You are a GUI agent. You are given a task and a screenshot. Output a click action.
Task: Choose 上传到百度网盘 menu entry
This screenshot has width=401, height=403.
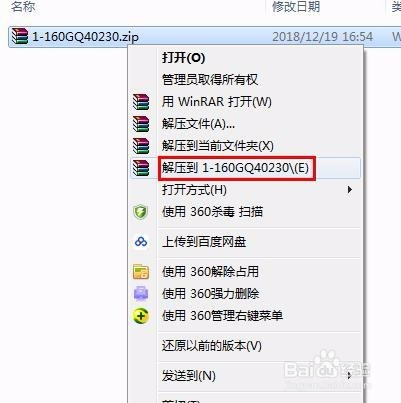coord(204,242)
